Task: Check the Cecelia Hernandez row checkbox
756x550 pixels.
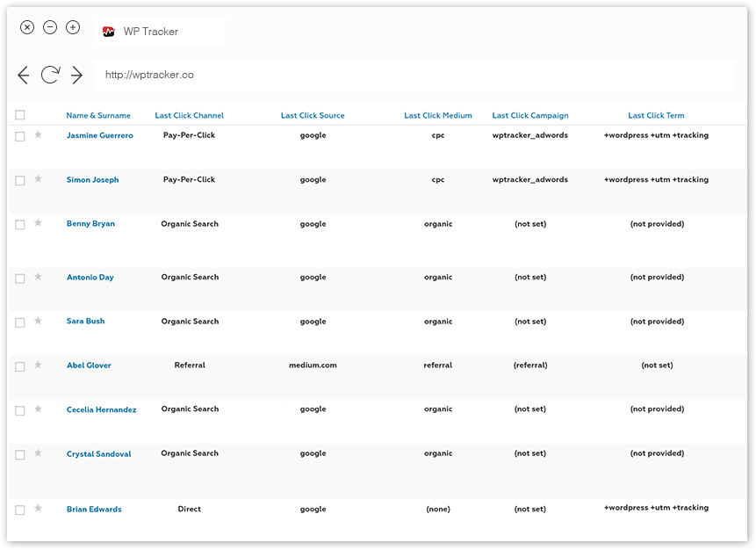Action: point(20,410)
